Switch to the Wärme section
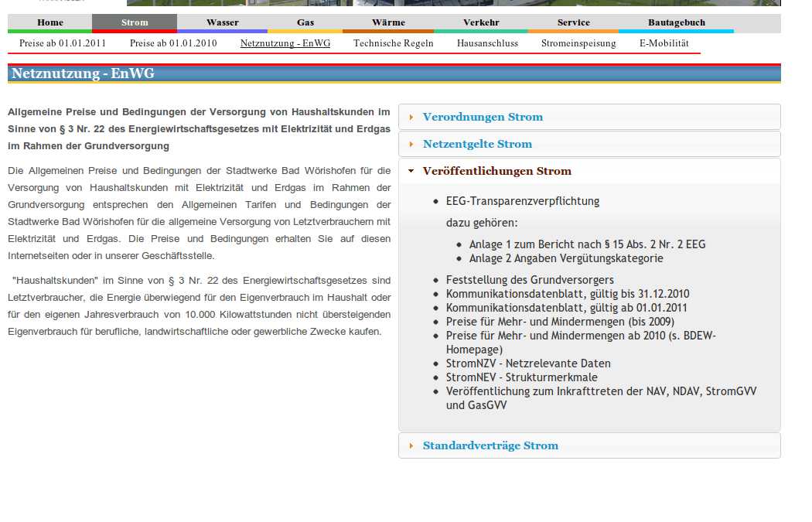Screen dimensions: 812x522 point(388,22)
